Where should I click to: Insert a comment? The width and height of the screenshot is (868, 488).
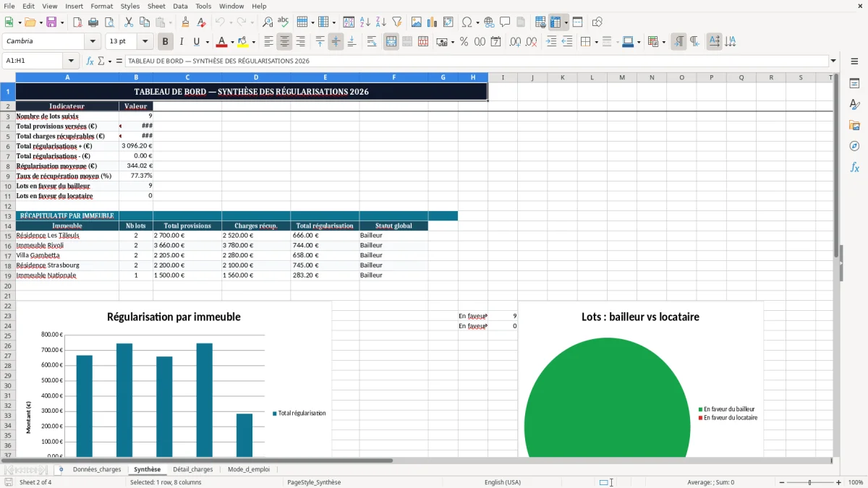[505, 22]
